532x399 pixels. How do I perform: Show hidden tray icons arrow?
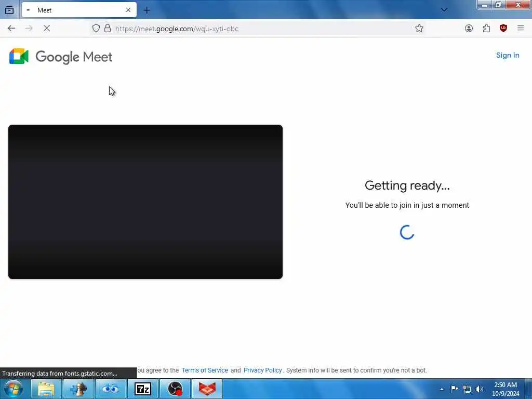pyautogui.click(x=442, y=389)
